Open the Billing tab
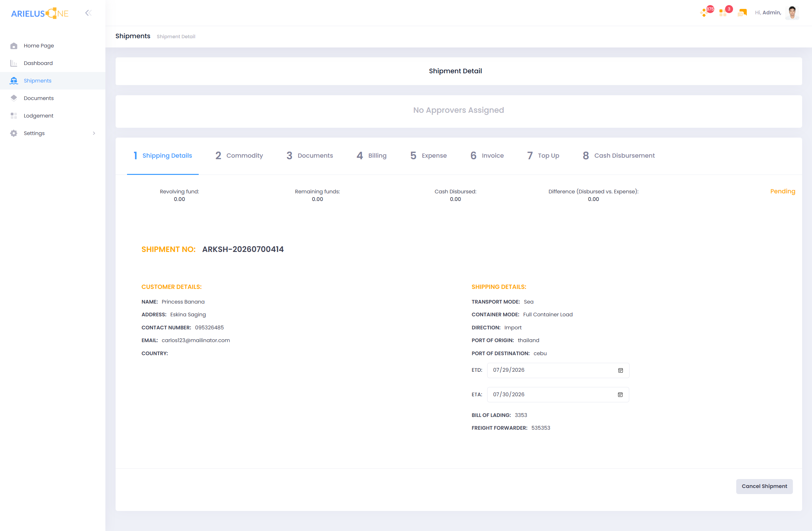Viewport: 812px width, 531px height. [372, 156]
